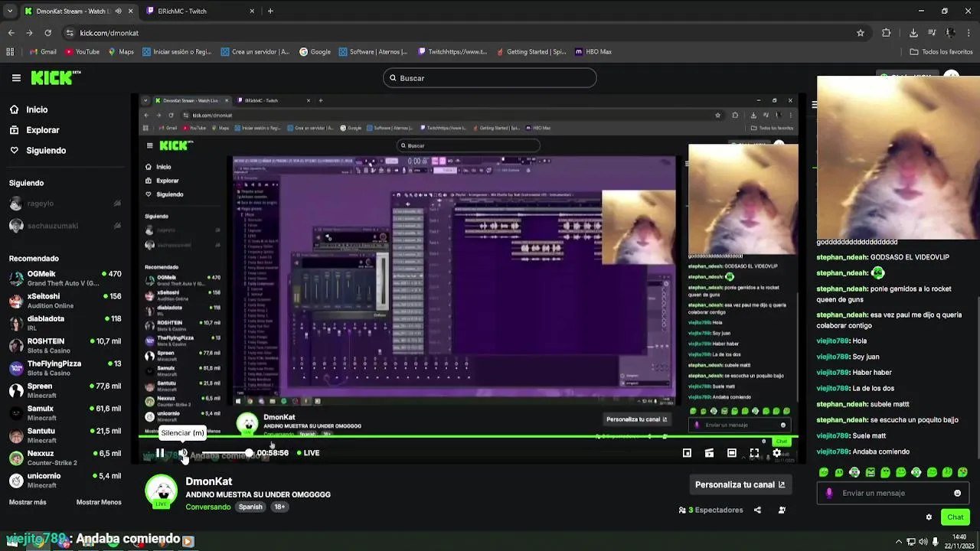Open mini player mode icon
The image size is (980, 551).
(x=687, y=453)
